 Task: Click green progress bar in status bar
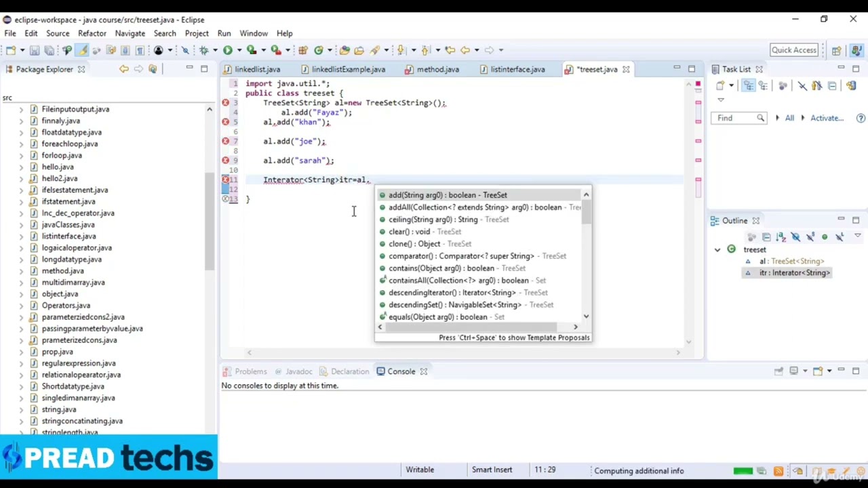pyautogui.click(x=743, y=471)
